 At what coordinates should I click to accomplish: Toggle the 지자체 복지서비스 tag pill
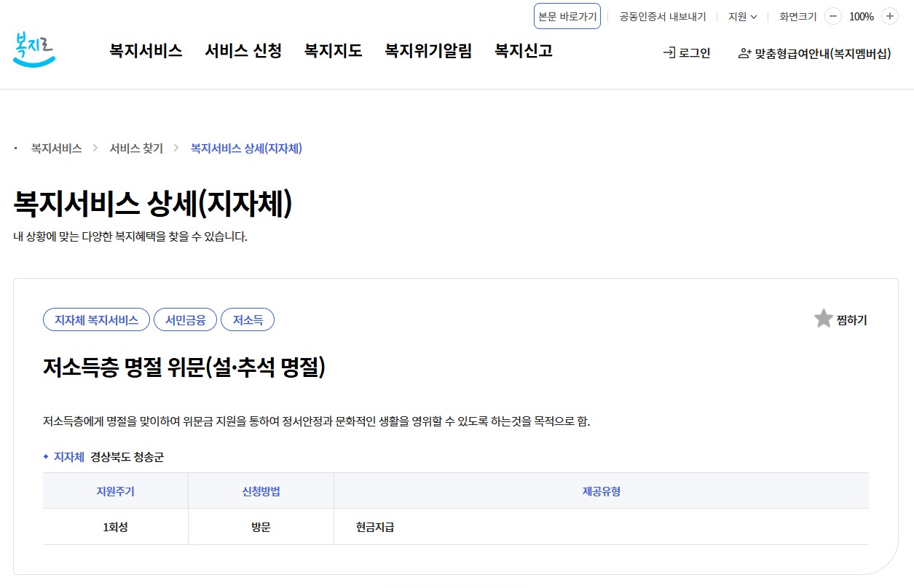pyautogui.click(x=95, y=319)
